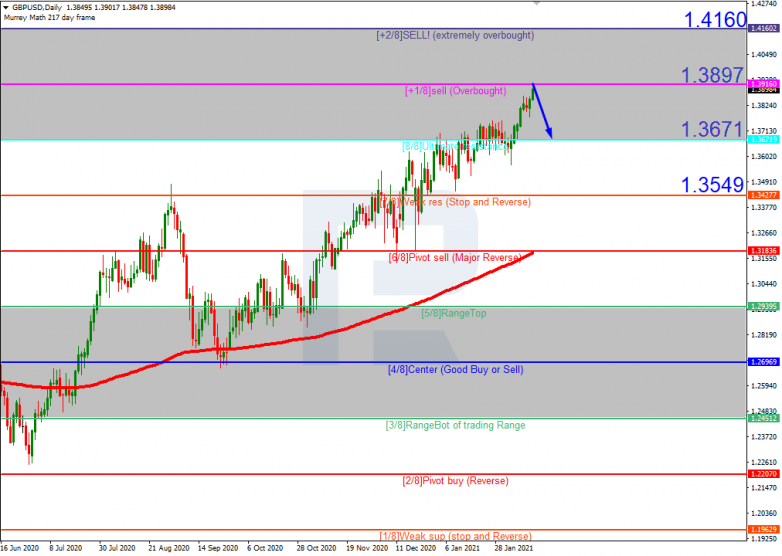This screenshot has height=556, width=782.
Task: Click the 1.40490 value on price scale
Action: pos(764,54)
